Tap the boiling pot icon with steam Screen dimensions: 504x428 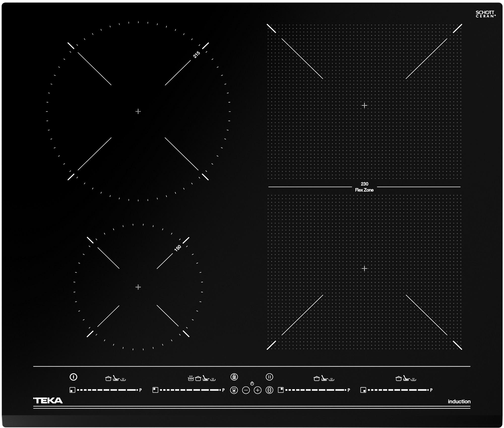click(191, 378)
